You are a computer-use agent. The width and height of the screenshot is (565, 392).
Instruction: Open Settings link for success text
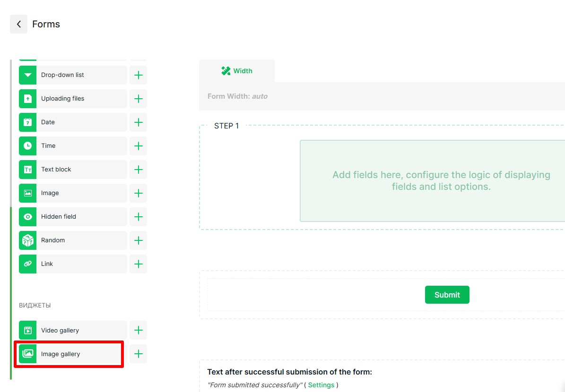click(321, 385)
